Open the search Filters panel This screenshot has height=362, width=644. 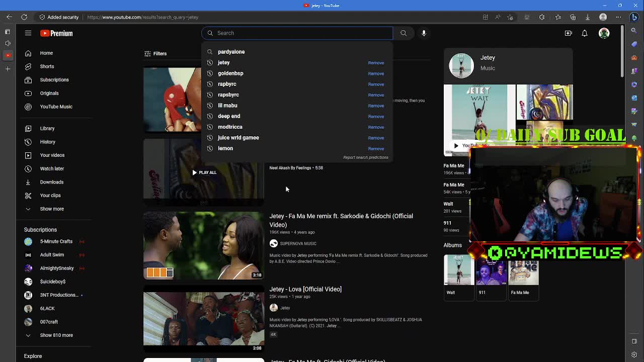[155, 53]
